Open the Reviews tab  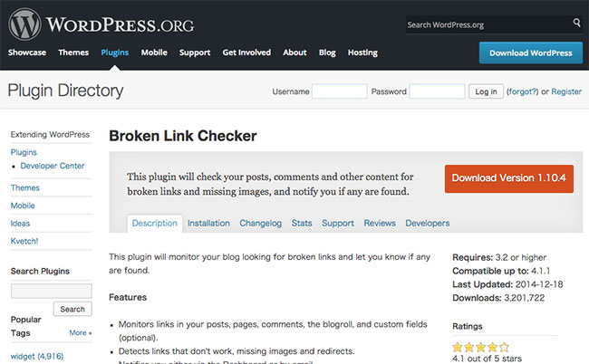380,224
